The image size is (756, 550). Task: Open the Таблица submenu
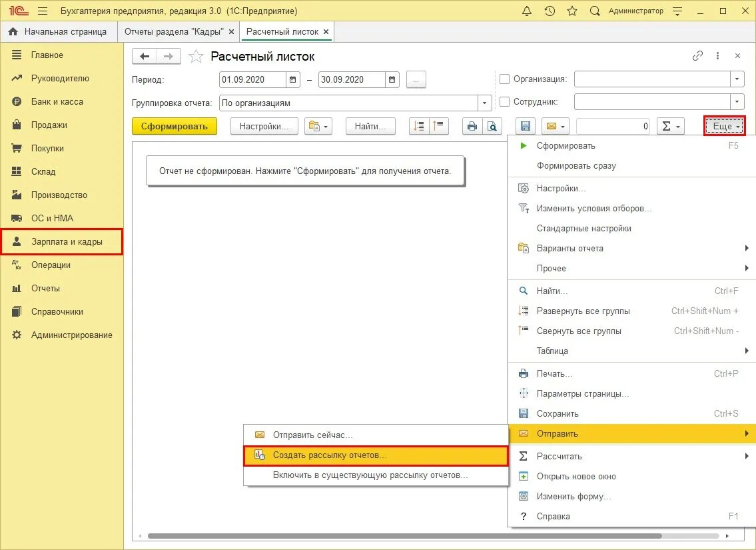coord(631,351)
